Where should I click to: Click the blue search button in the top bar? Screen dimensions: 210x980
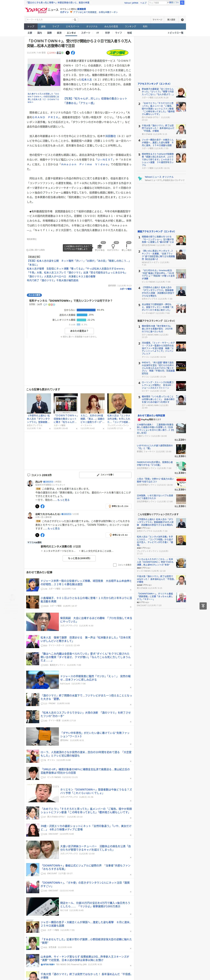coord(182,3)
